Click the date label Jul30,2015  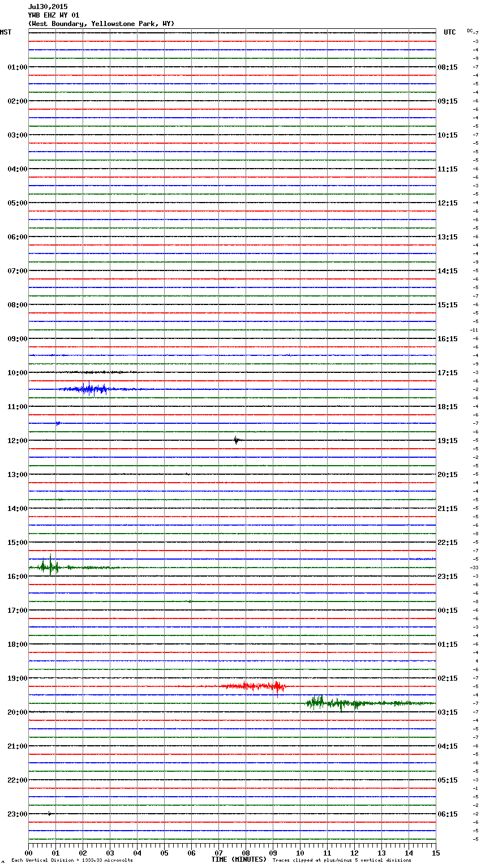pos(48,7)
